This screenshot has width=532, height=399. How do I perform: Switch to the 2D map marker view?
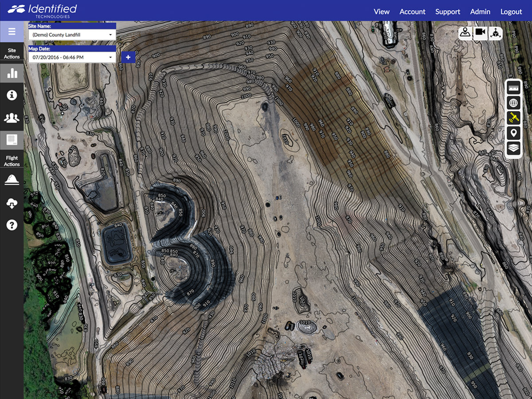465,33
